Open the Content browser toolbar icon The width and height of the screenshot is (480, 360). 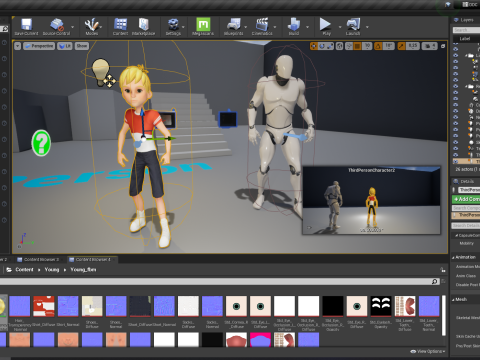tap(120, 24)
